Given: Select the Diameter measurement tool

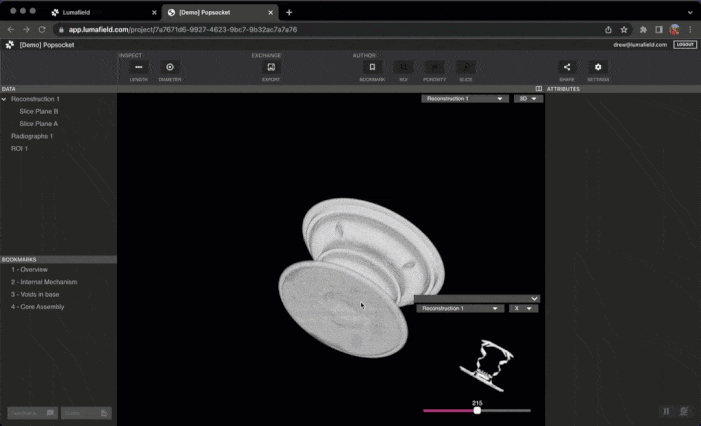Looking at the screenshot, I should click(x=170, y=67).
